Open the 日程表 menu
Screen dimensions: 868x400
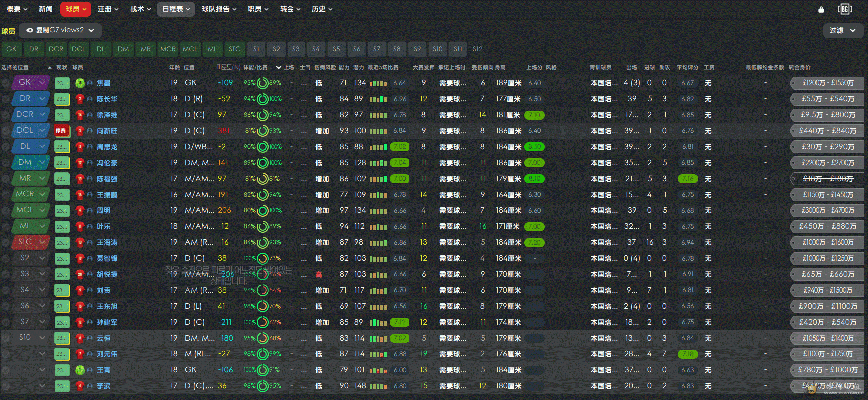[x=176, y=9]
